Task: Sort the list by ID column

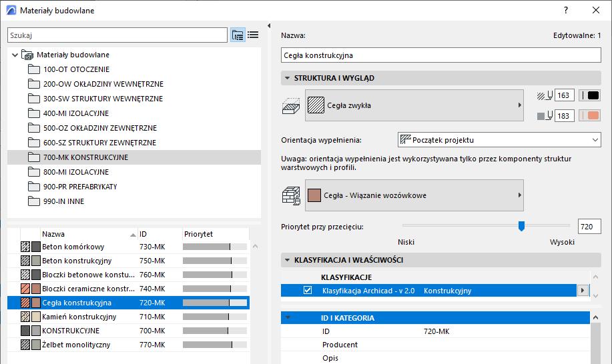Action: (x=160, y=234)
